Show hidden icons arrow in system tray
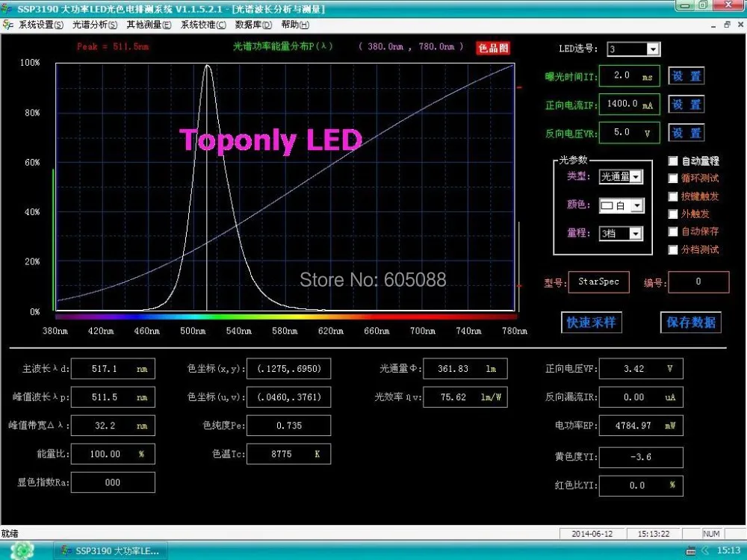Viewport: 747px width, 560px height. 706,551
